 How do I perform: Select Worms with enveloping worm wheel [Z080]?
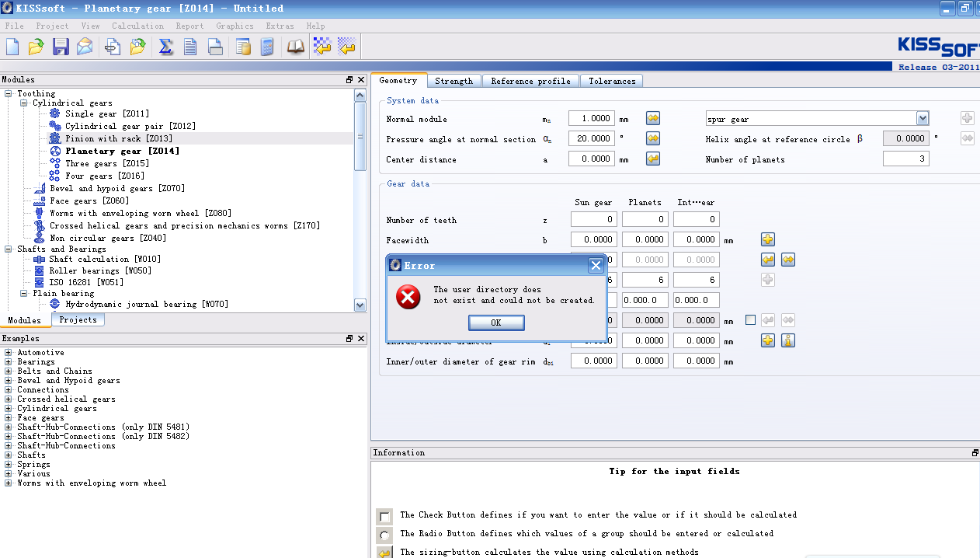[x=141, y=213]
